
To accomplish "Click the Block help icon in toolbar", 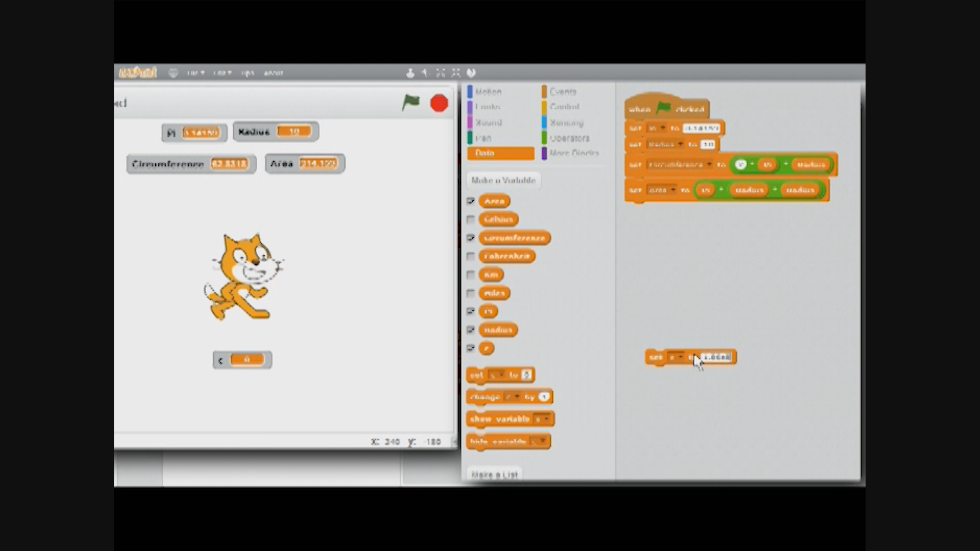I will click(x=471, y=73).
